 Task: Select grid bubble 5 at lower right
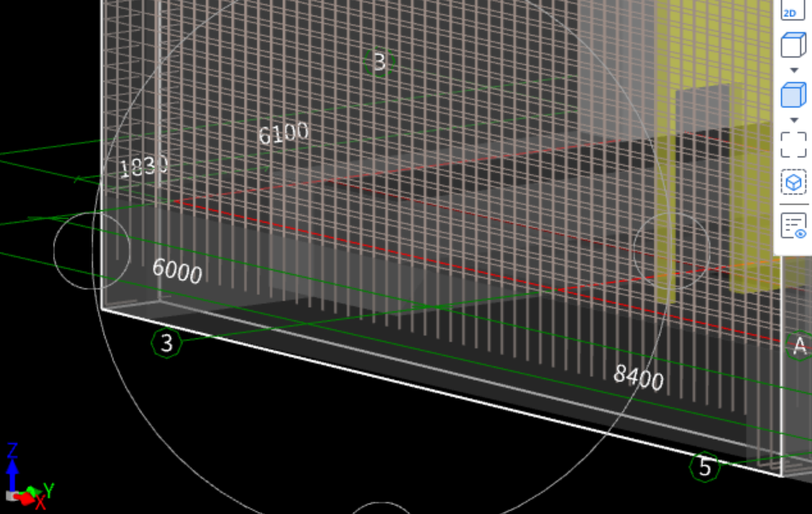coord(704,467)
